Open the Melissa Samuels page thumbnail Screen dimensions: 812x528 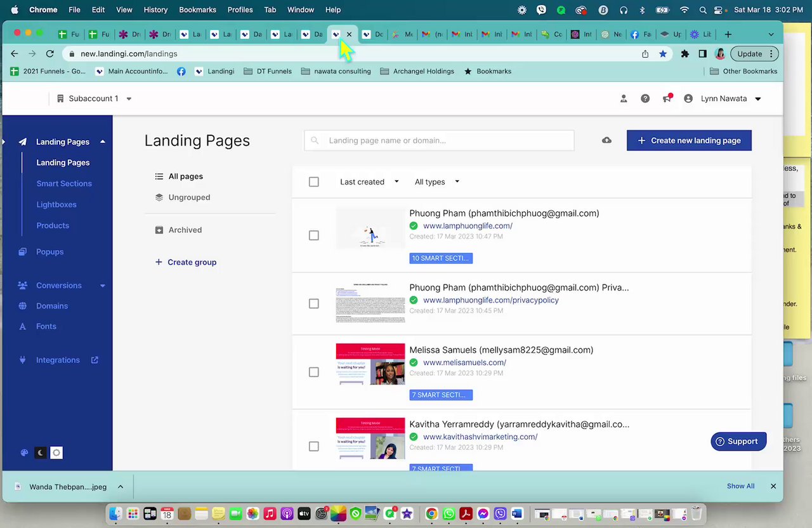point(370,364)
